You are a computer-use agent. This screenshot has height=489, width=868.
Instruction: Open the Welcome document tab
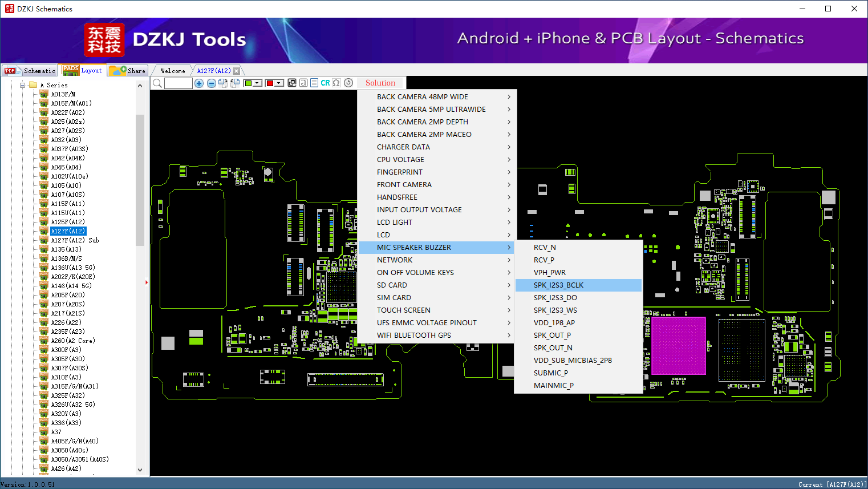pos(173,71)
